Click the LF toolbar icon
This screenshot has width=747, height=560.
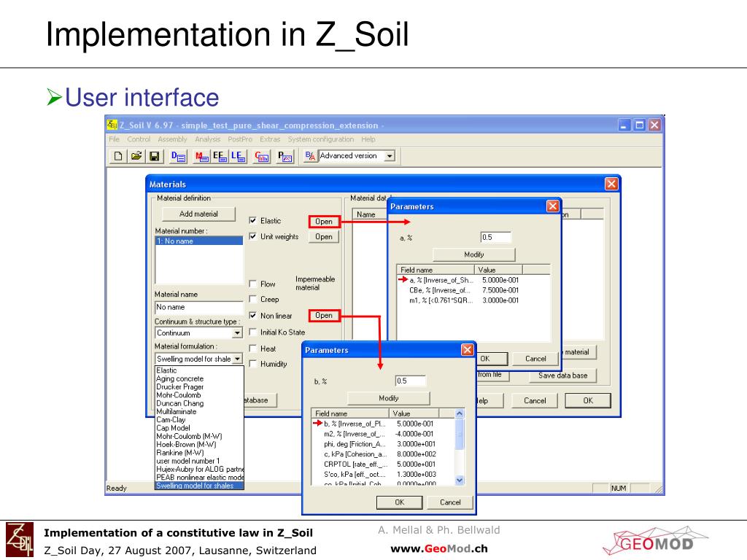pyautogui.click(x=238, y=156)
